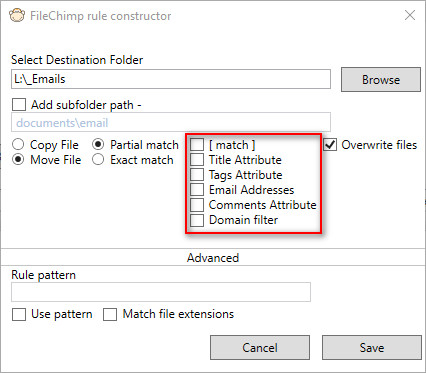Enable the Title Attribute checkbox
Screen dimensions: 426x373
point(197,160)
